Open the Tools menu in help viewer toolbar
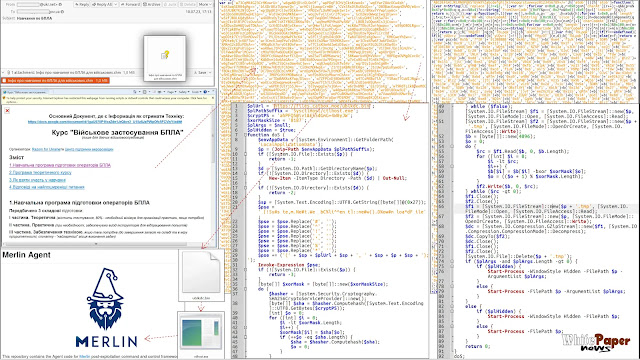 196,92
